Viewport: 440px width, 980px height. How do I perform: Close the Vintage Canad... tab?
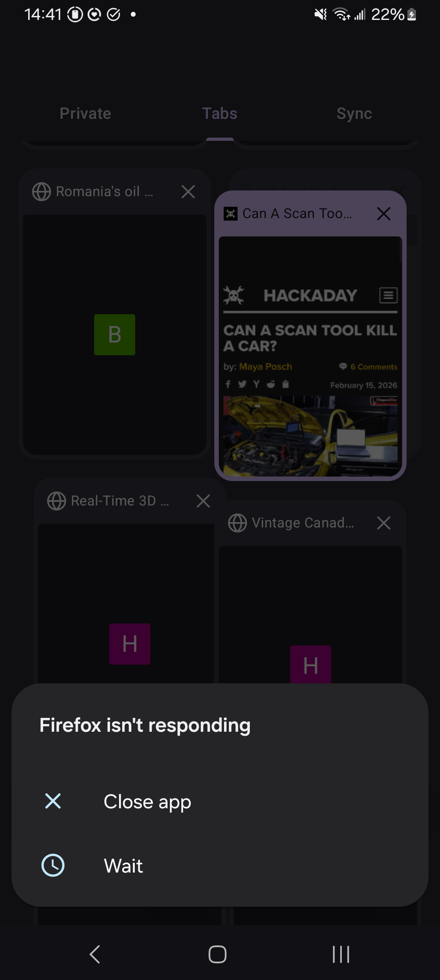coord(384,523)
